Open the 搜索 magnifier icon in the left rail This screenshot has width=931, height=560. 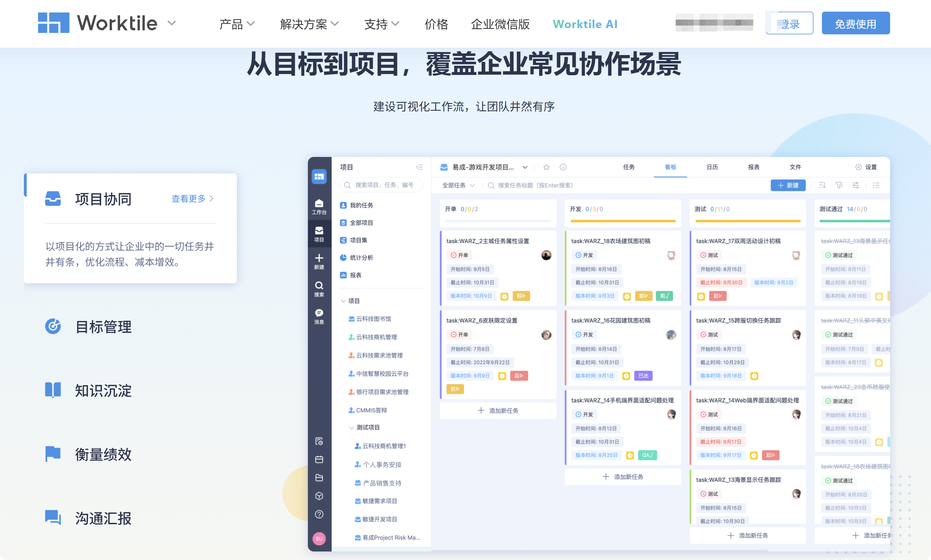tap(319, 286)
